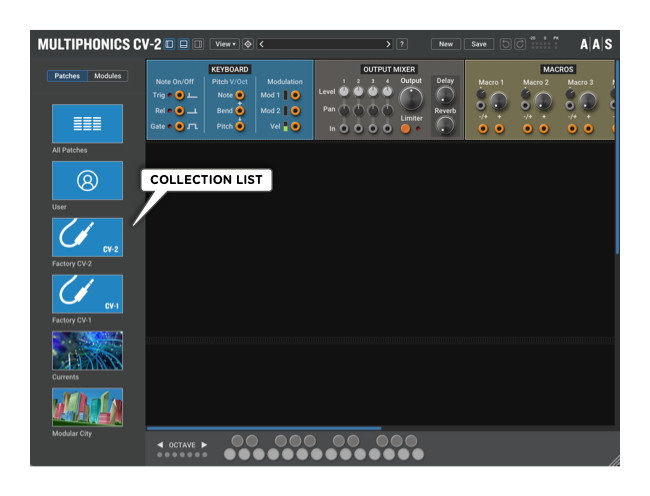Open the All Patches collection
Screen dimensions: 650x496
(x=87, y=124)
